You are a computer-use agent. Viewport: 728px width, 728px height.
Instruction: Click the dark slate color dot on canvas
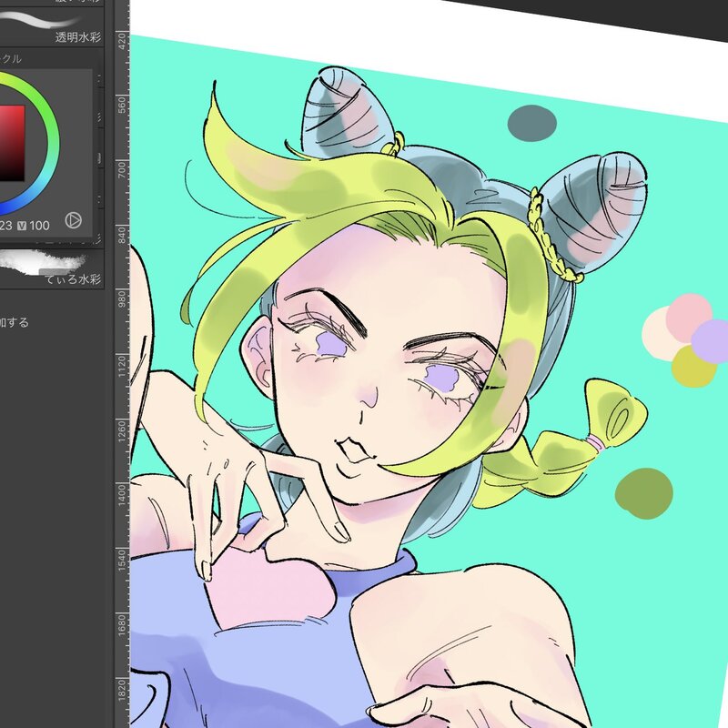coord(532,123)
